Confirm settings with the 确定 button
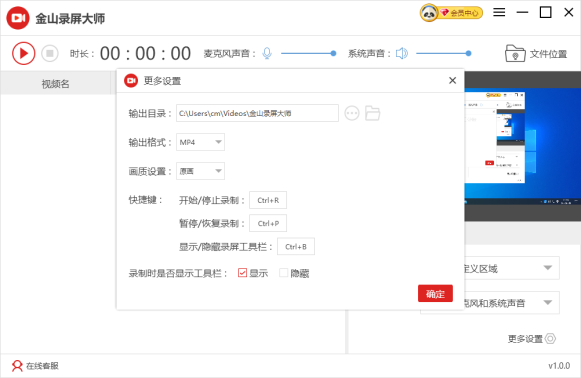The image size is (581, 378). pyautogui.click(x=435, y=294)
